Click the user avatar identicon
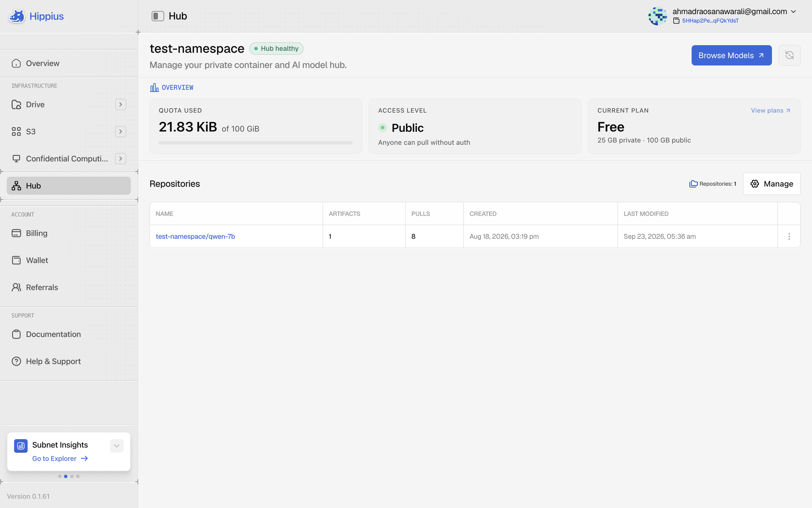The image size is (812, 508). 658,16
